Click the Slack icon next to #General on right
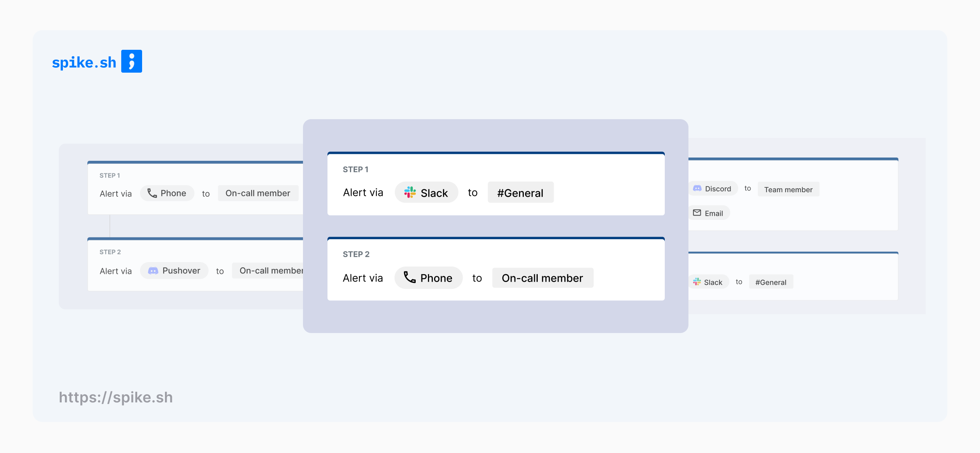980x453 pixels. pyautogui.click(x=697, y=281)
